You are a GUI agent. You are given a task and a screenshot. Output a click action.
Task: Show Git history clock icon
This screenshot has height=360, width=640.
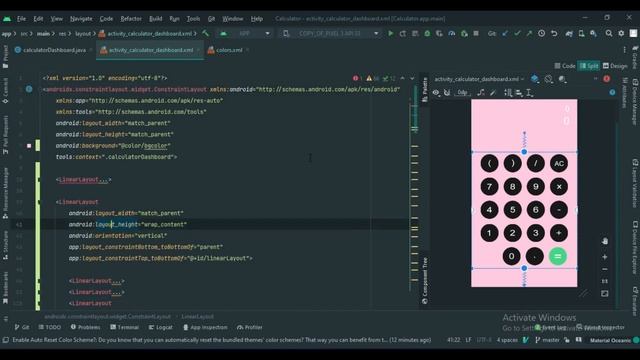coord(541,33)
